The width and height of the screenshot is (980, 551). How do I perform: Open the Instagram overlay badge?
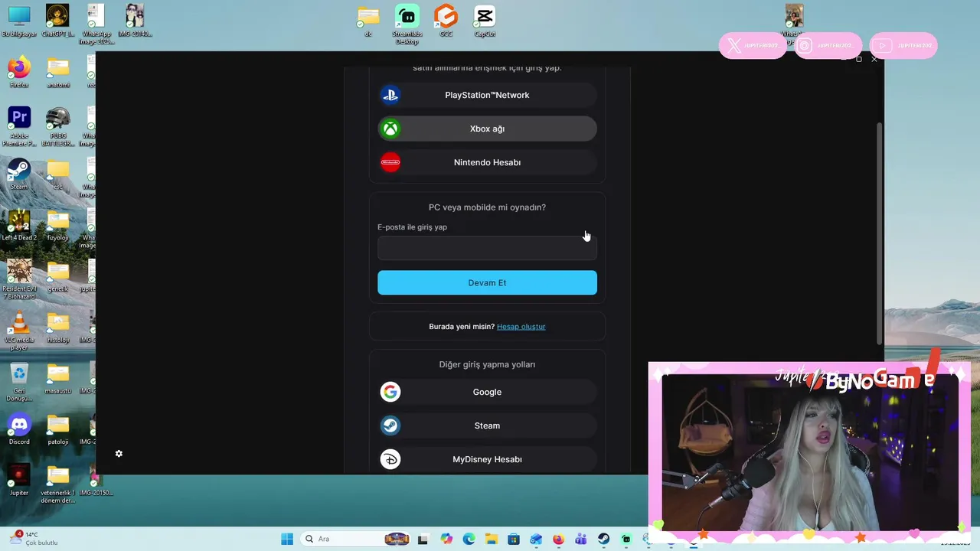click(828, 46)
